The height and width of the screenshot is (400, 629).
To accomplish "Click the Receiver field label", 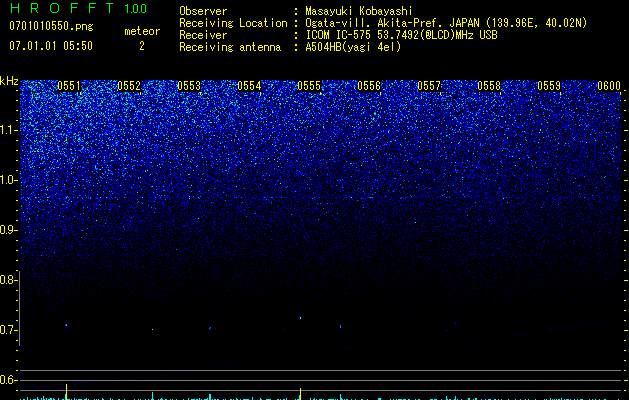I will [203, 35].
